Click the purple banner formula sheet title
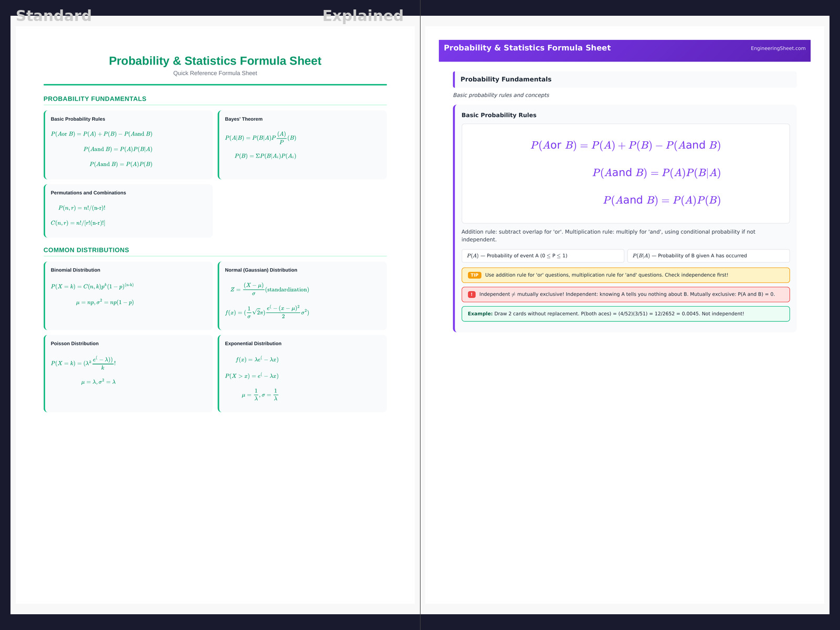Image resolution: width=840 pixels, height=630 pixels. (x=527, y=48)
